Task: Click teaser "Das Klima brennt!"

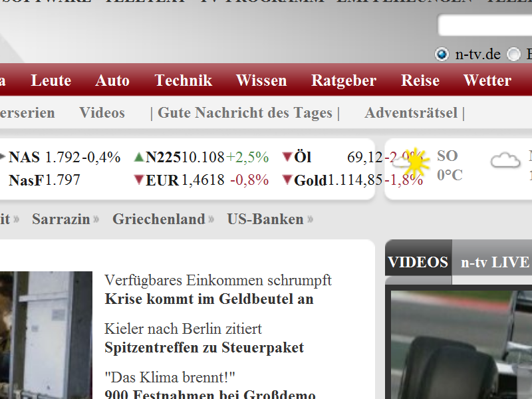Action: pyautogui.click(x=170, y=377)
